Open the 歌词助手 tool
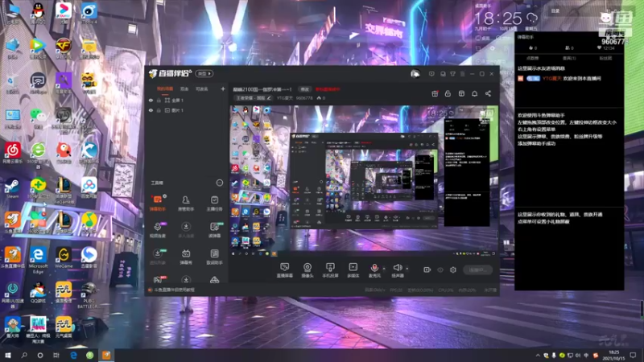Image resolution: width=644 pixels, height=362 pixels. [214, 257]
